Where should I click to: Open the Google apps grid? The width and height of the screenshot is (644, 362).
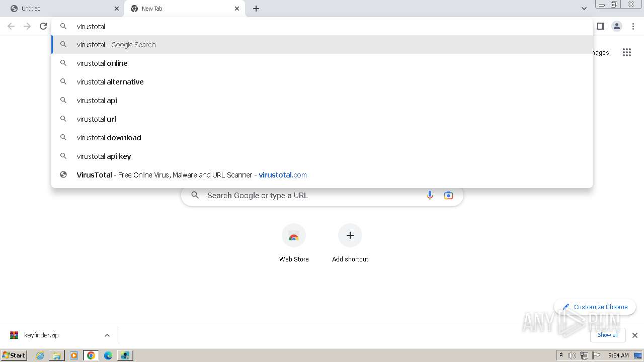626,52
